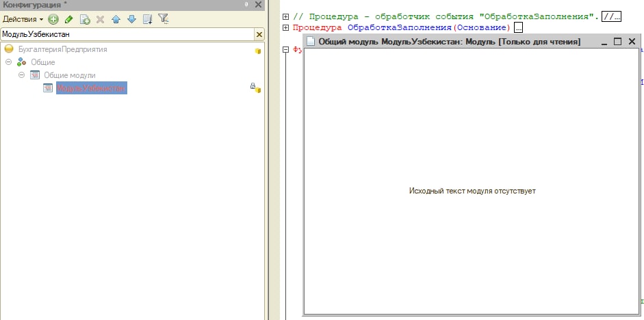Click the collapsed ... marker after ОбработкаЗаполнения(Основание)

[x=518, y=27]
